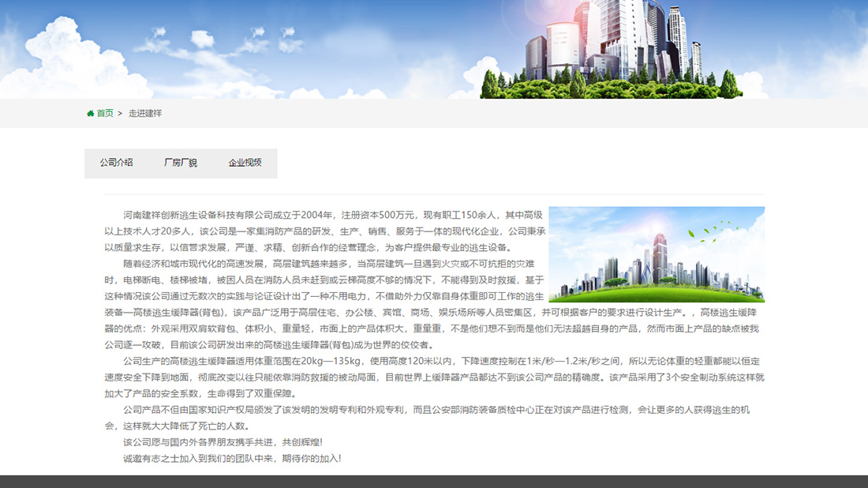Click the city skyline image beside the intro text
The image size is (868, 488).
(x=659, y=253)
